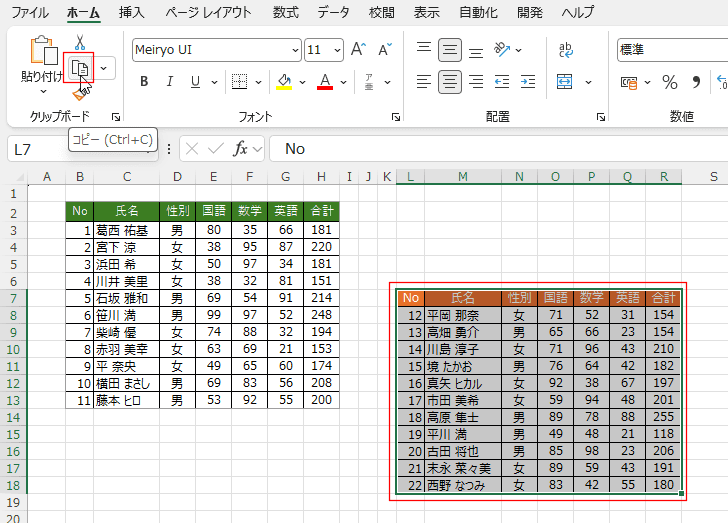Select column C header
The image size is (728, 523).
(127, 177)
